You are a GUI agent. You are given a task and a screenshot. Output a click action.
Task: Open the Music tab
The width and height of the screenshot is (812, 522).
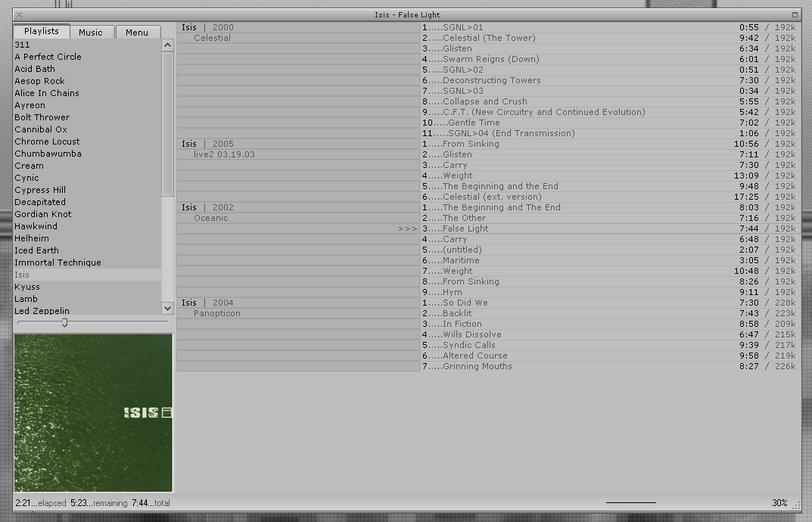[91, 32]
